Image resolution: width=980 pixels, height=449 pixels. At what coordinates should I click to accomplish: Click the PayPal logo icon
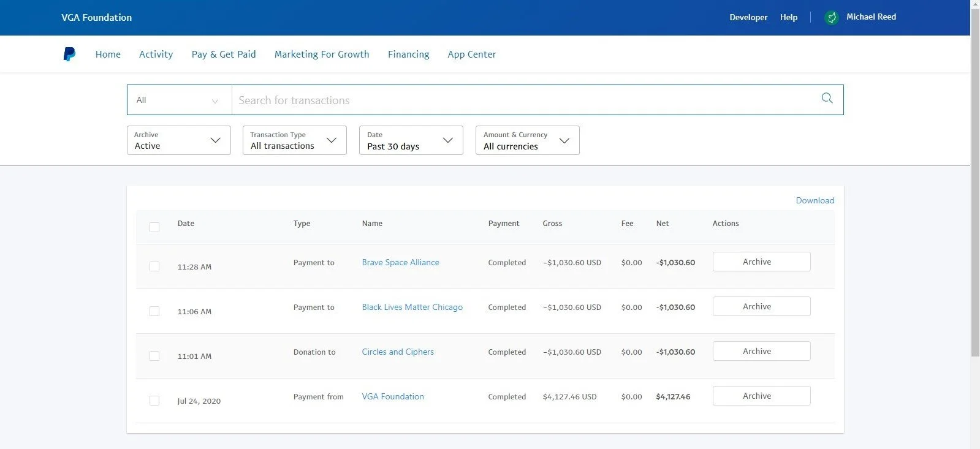coord(69,54)
